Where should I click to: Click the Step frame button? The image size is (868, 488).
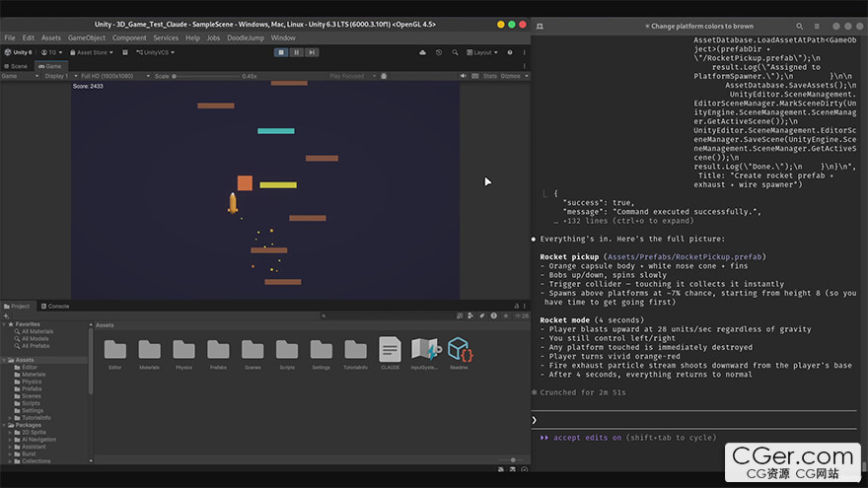313,52
